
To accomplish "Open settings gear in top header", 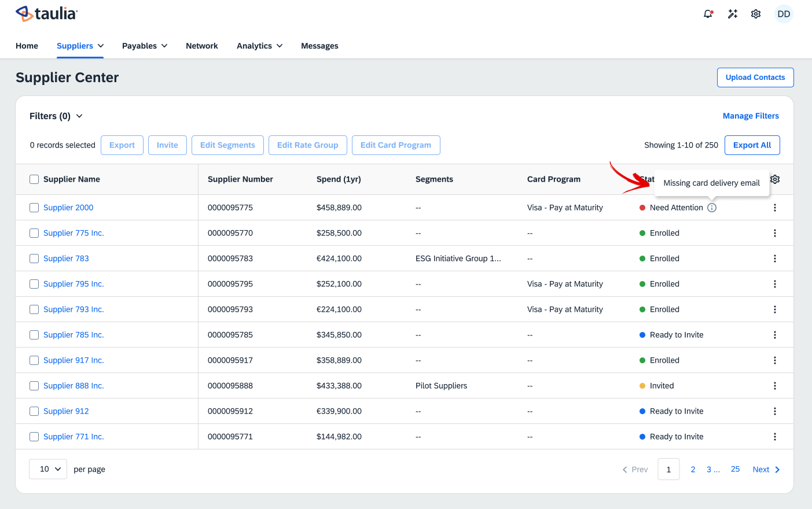I will [756, 14].
